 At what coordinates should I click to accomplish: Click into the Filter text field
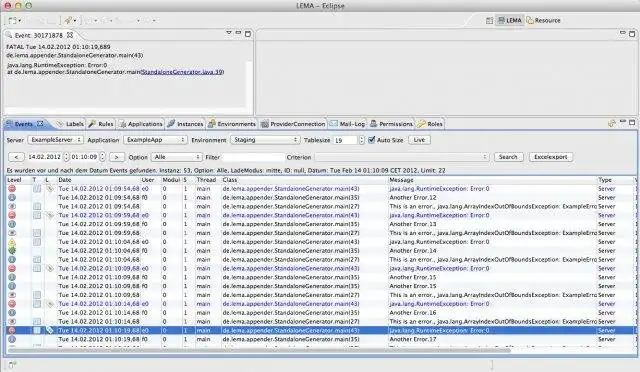tap(253, 157)
